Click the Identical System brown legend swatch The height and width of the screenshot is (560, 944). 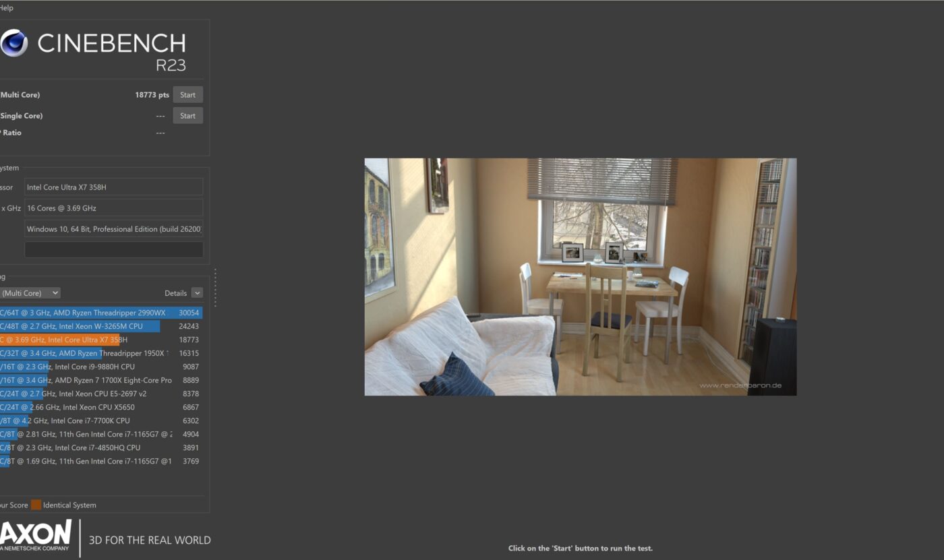[36, 505]
